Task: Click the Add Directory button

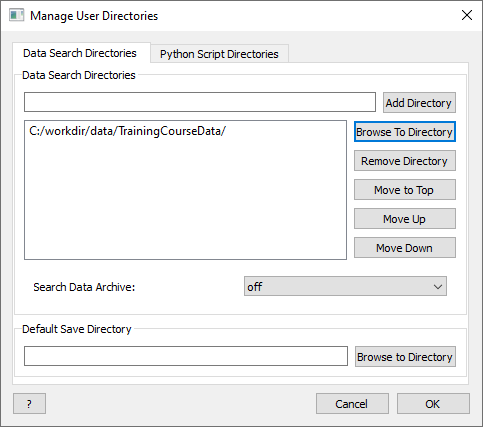Action: (x=419, y=103)
